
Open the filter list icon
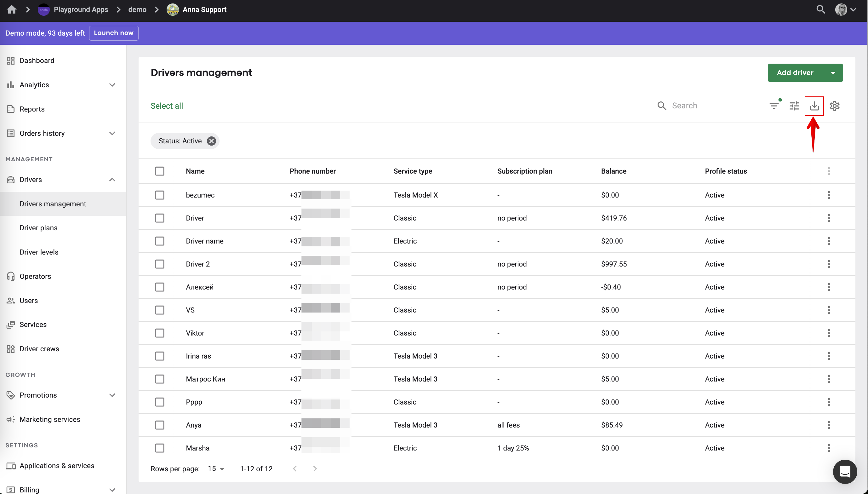[774, 106]
